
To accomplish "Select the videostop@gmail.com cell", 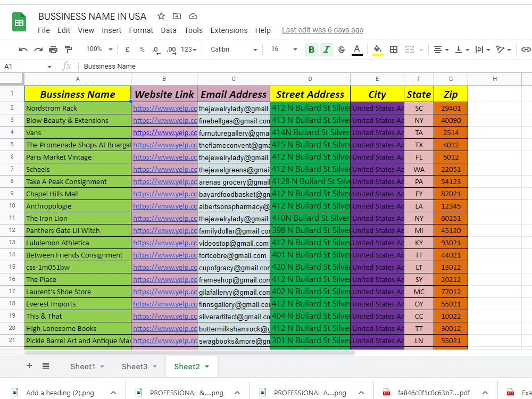I will pyautogui.click(x=234, y=243).
